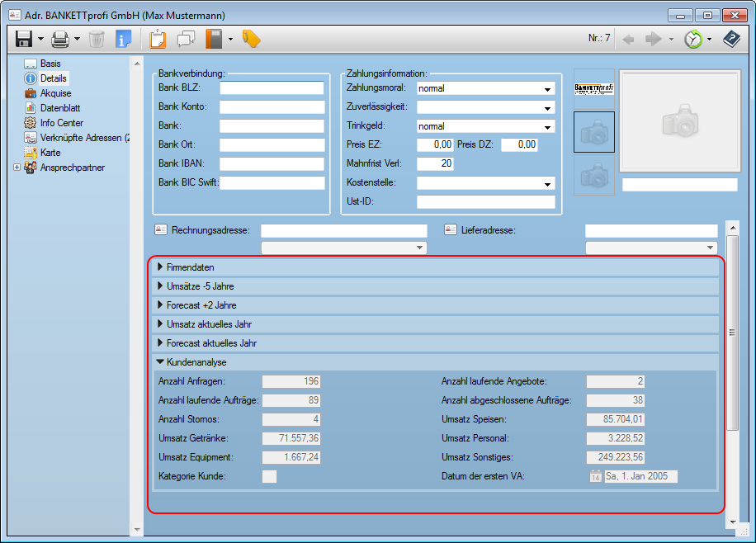Viewport: 756px width, 543px height.
Task: Click the Save floppy disk icon
Action: 24,39
